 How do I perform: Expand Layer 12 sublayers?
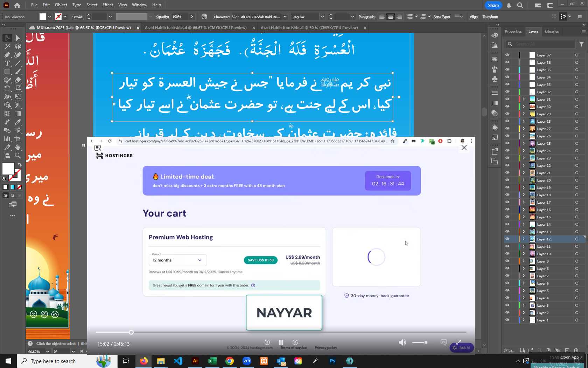click(524, 239)
